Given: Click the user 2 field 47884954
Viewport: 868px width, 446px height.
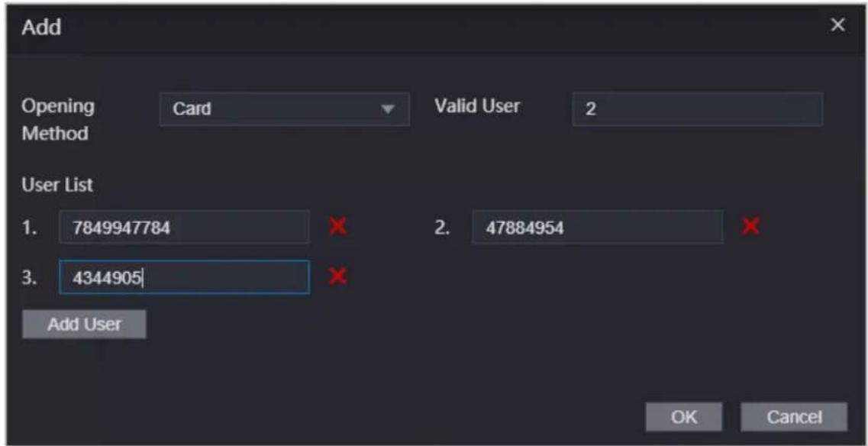Looking at the screenshot, I should (x=597, y=227).
